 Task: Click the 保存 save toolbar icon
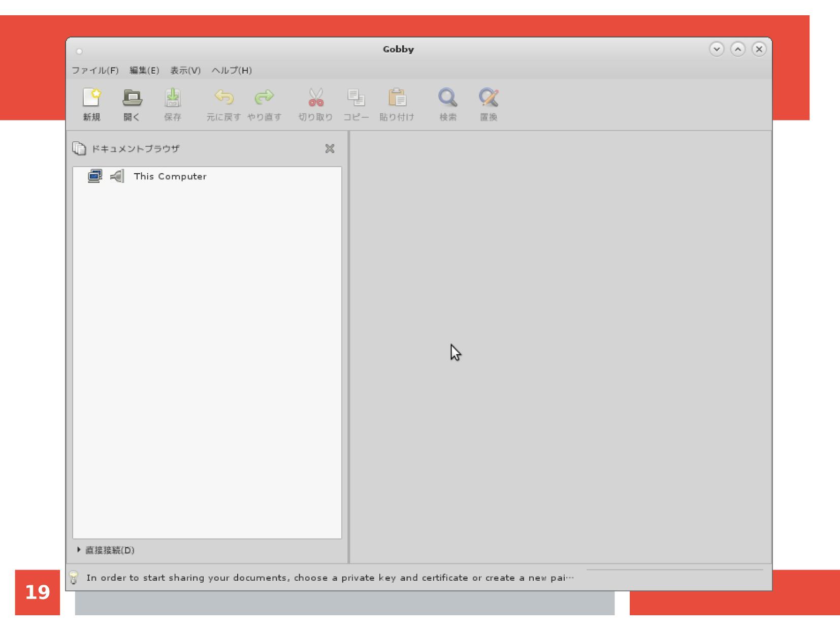(x=173, y=98)
